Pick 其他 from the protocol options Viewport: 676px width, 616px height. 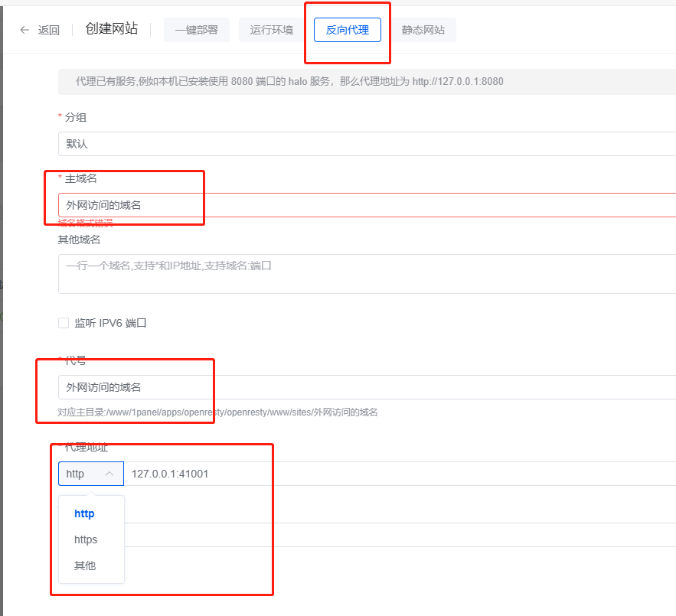click(x=84, y=565)
